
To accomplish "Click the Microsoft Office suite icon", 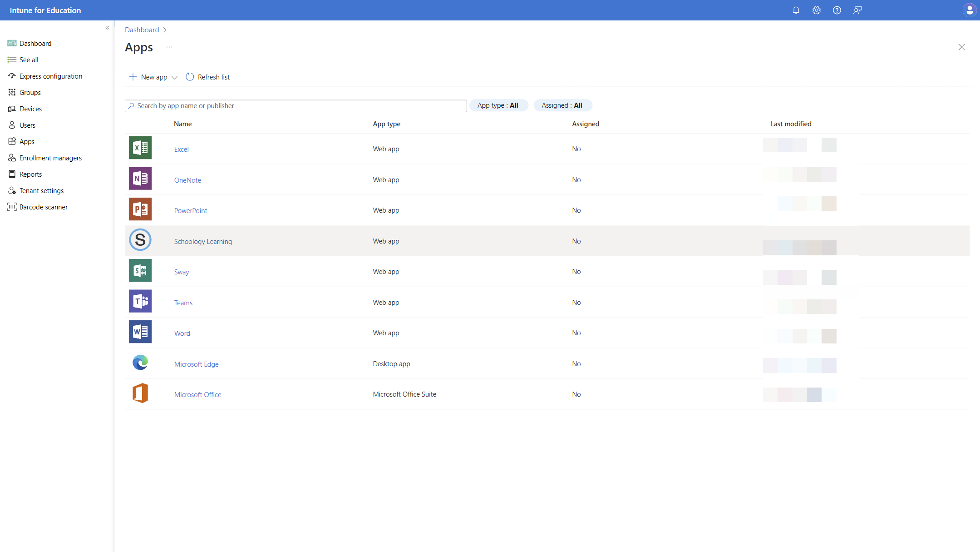I will point(140,393).
